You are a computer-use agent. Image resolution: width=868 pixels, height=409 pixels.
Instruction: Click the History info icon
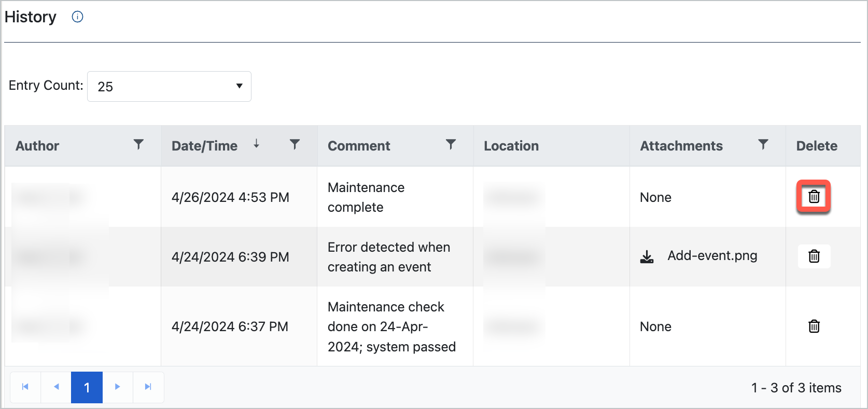(77, 17)
